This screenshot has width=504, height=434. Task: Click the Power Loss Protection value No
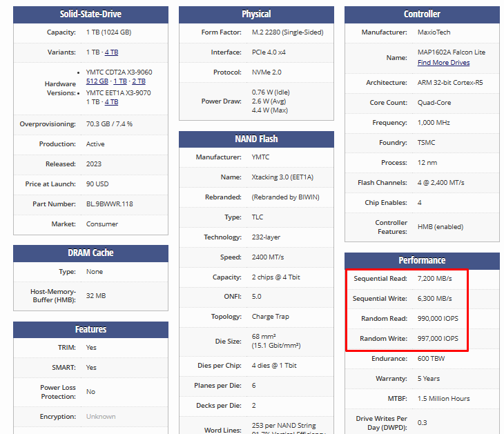click(x=90, y=392)
